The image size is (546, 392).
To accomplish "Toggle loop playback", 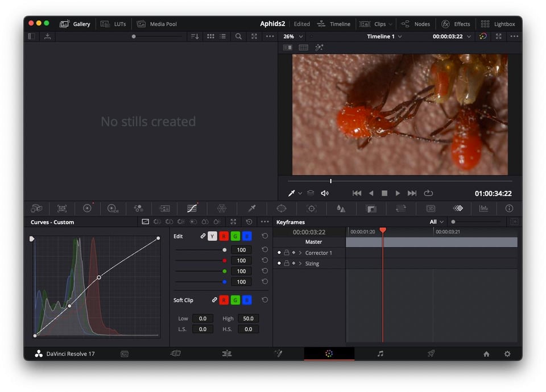I will click(428, 193).
